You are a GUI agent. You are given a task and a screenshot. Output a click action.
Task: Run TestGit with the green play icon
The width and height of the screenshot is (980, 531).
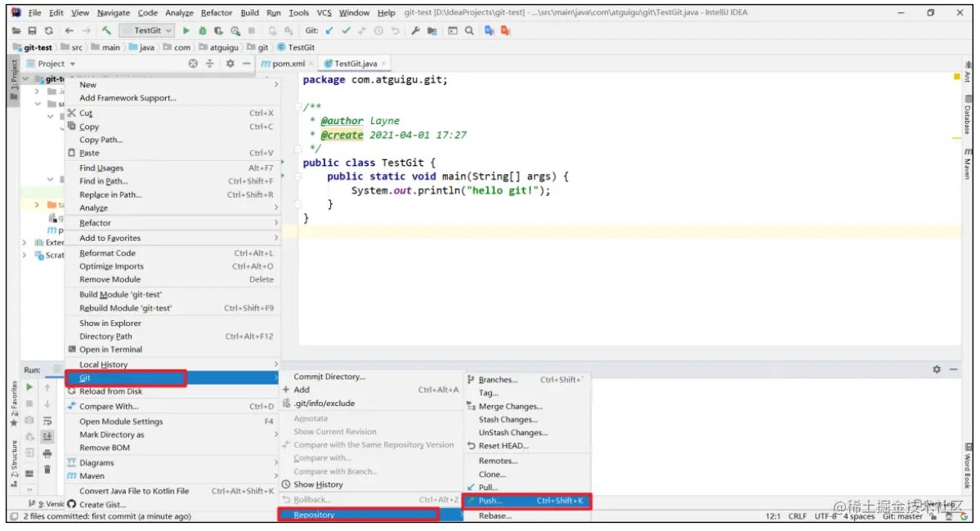tap(186, 30)
